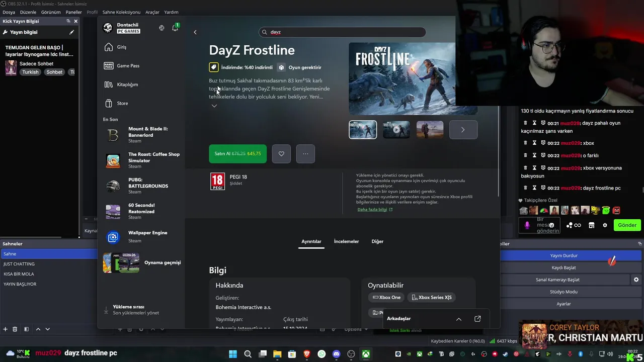The height and width of the screenshot is (362, 644).
Task: Click the Xbox One platform tag
Action: pyautogui.click(x=386, y=298)
